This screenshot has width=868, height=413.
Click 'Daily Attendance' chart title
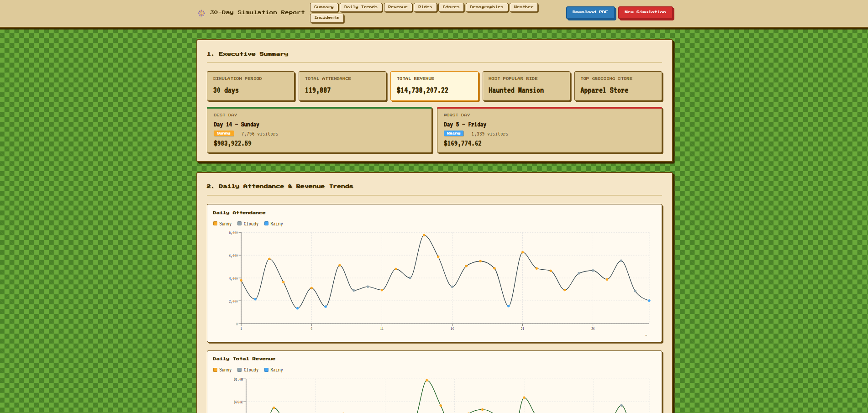239,213
